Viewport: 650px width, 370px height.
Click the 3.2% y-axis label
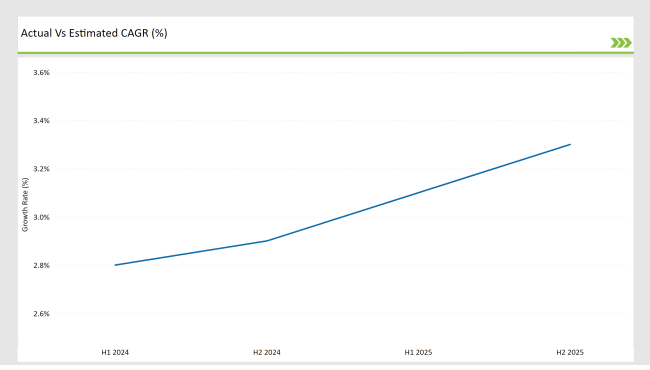(x=41, y=169)
